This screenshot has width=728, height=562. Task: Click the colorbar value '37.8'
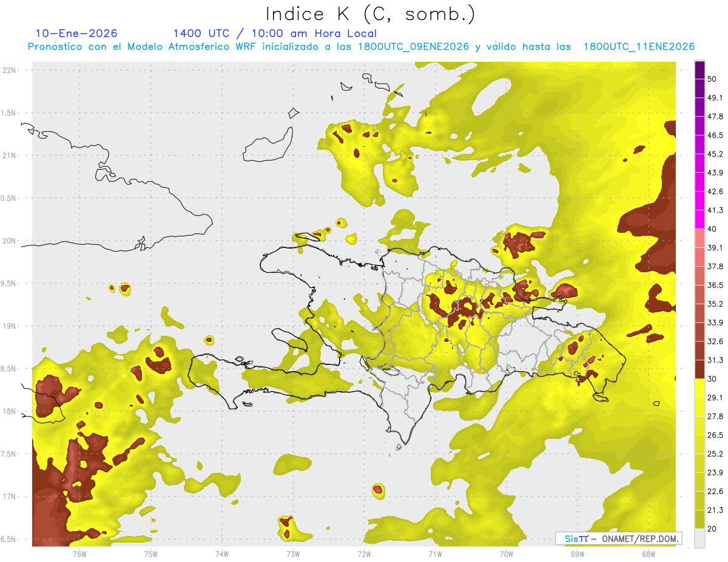pyautogui.click(x=715, y=266)
